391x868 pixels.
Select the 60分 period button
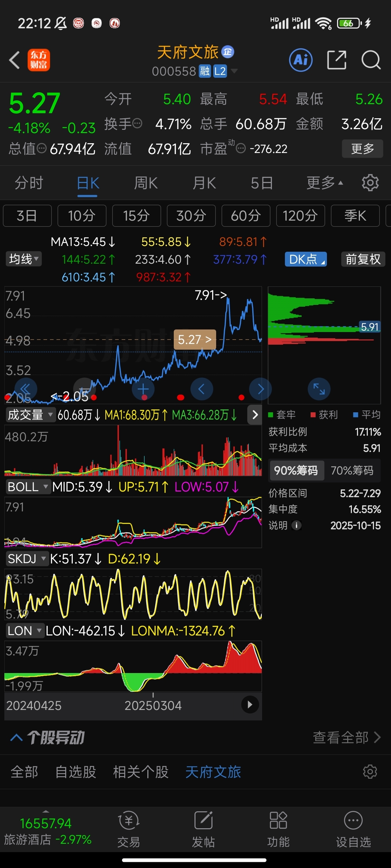(x=246, y=216)
